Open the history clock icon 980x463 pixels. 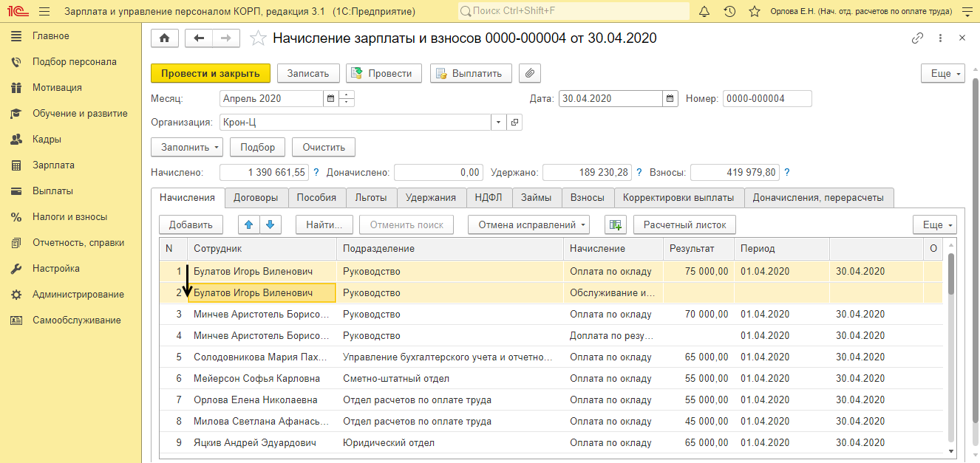click(729, 12)
